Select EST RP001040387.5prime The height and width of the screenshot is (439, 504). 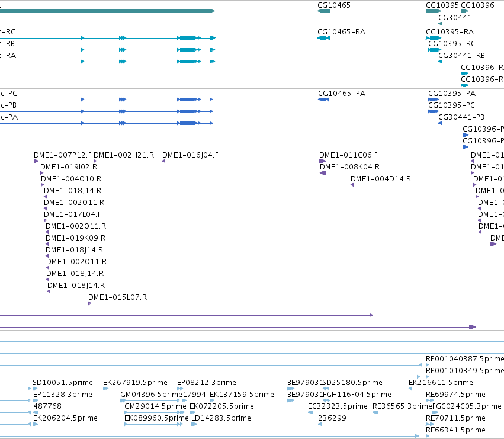(x=465, y=359)
